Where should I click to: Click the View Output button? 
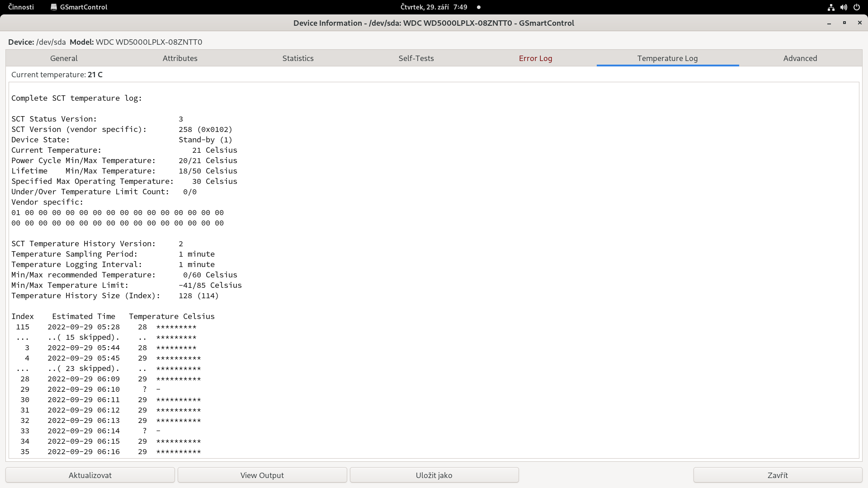[x=262, y=475]
